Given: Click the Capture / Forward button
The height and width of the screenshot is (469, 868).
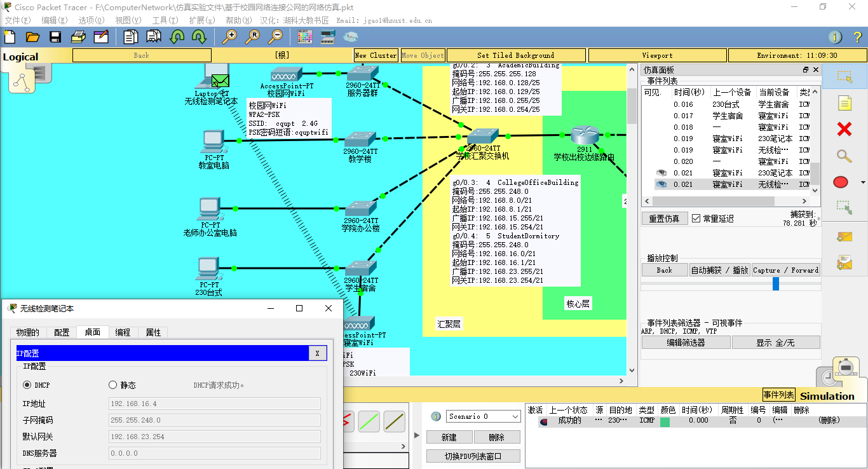Looking at the screenshot, I should [x=786, y=270].
